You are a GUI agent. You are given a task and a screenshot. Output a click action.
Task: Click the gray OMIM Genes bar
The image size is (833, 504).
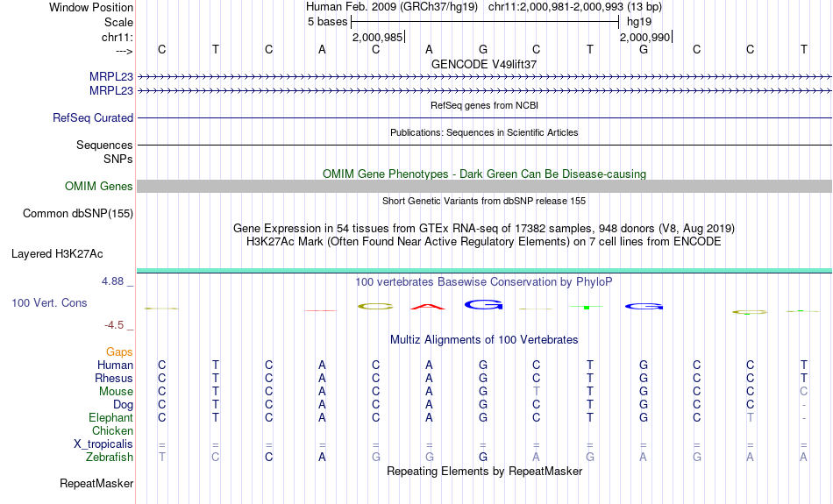pyautogui.click(x=484, y=186)
